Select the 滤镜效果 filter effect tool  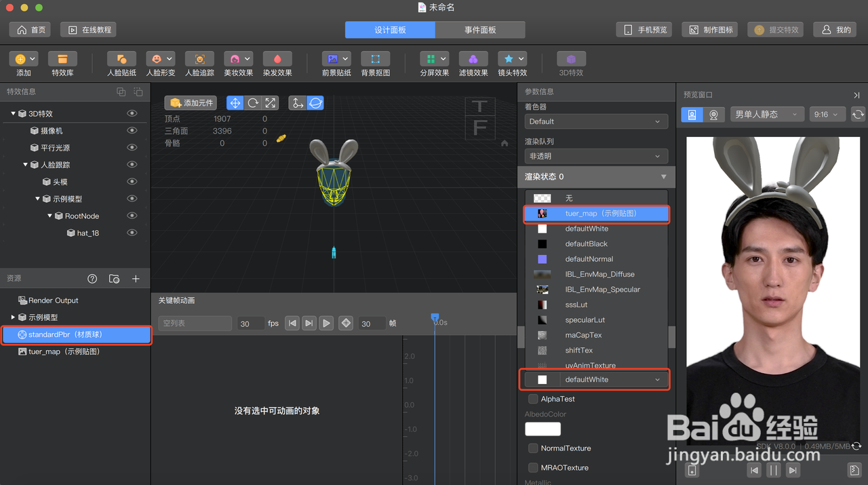473,59
